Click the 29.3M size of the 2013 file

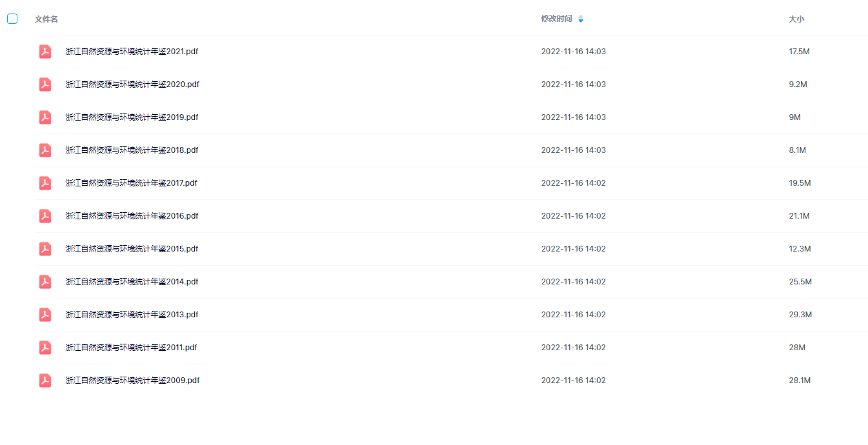[800, 315]
